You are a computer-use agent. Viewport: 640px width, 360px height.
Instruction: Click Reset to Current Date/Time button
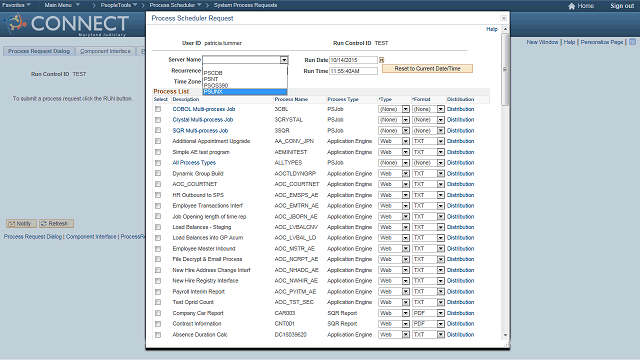[427, 69]
